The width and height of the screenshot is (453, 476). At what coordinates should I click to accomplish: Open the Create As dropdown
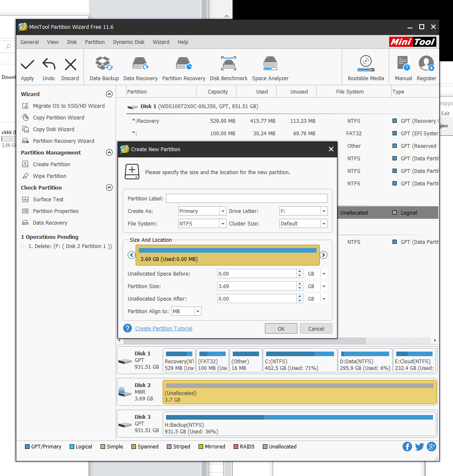(x=223, y=211)
